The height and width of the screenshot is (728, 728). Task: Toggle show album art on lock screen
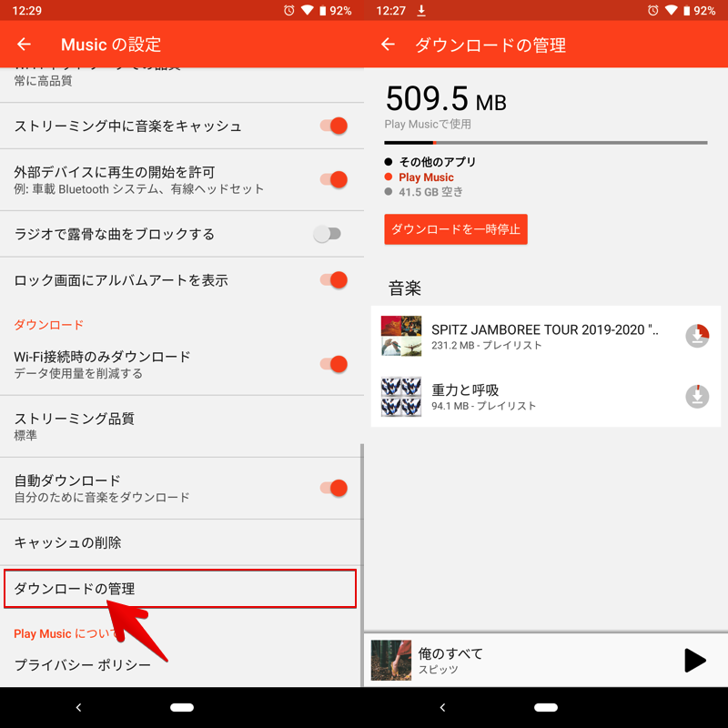point(333,280)
